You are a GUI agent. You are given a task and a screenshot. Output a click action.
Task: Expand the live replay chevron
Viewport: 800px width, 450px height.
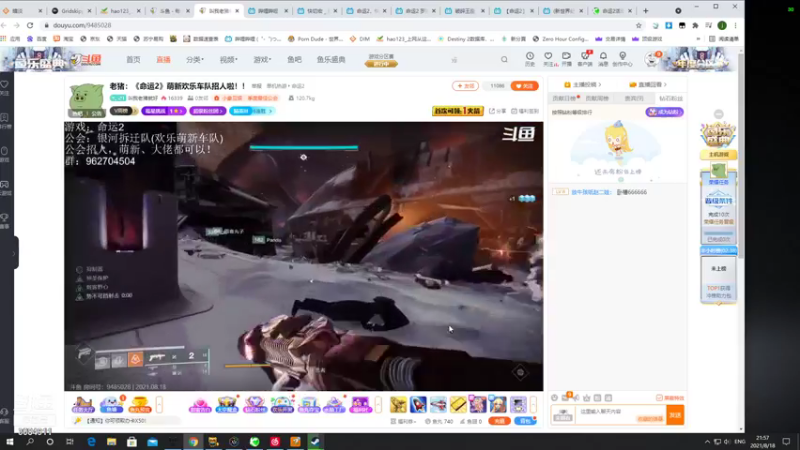[x=665, y=85]
